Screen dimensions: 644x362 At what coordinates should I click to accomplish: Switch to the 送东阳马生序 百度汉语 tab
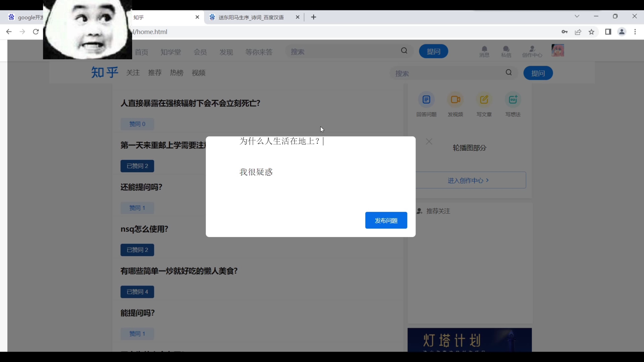click(252, 17)
